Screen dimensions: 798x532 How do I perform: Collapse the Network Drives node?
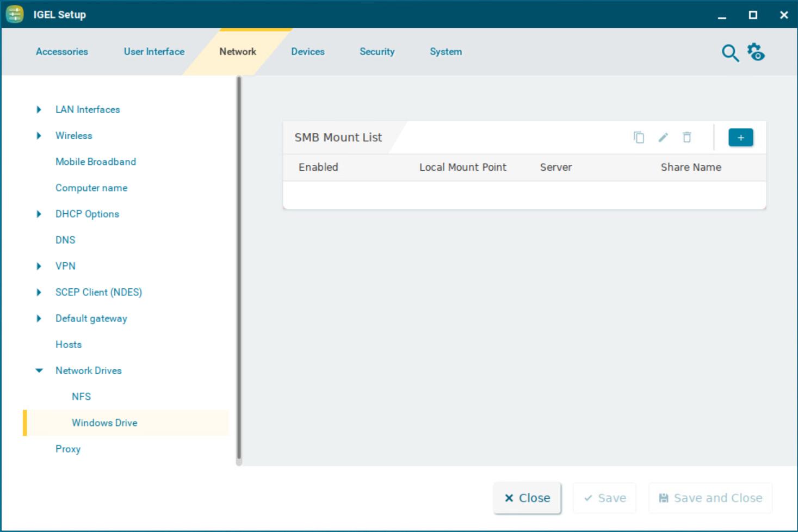[39, 370]
